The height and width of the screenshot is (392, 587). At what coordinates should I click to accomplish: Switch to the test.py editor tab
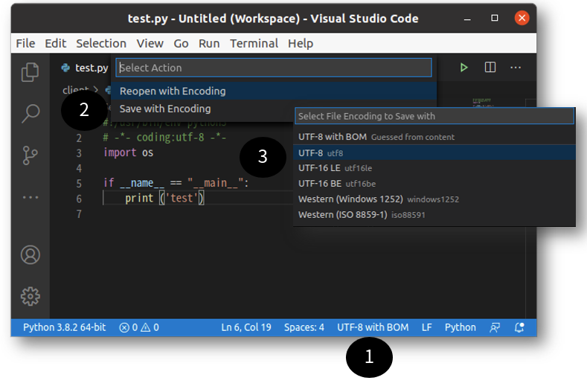pyautogui.click(x=85, y=68)
